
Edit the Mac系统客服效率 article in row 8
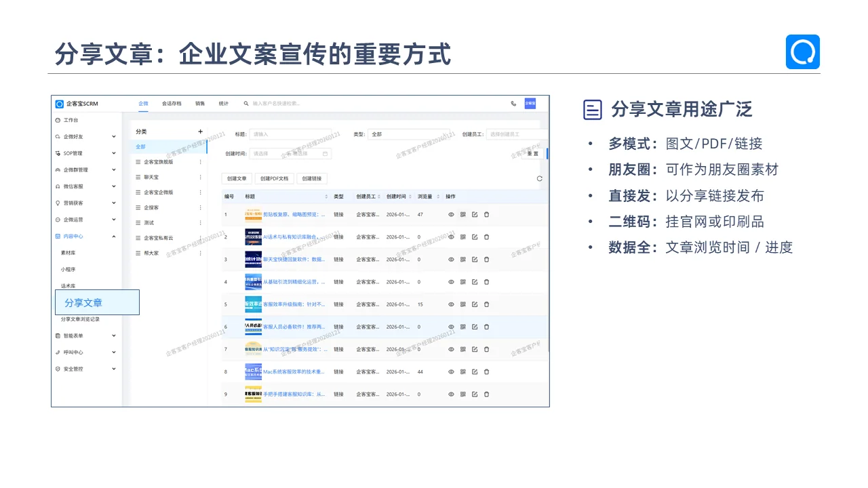coord(475,371)
